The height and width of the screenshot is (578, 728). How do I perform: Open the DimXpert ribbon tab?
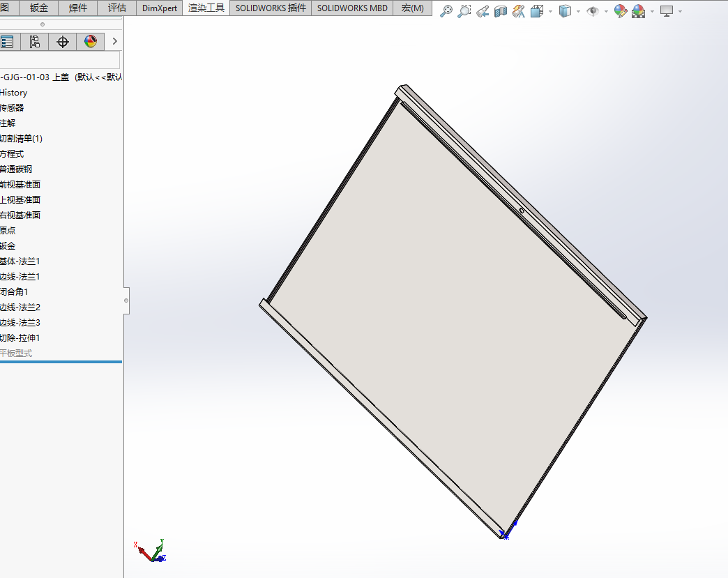coord(160,8)
